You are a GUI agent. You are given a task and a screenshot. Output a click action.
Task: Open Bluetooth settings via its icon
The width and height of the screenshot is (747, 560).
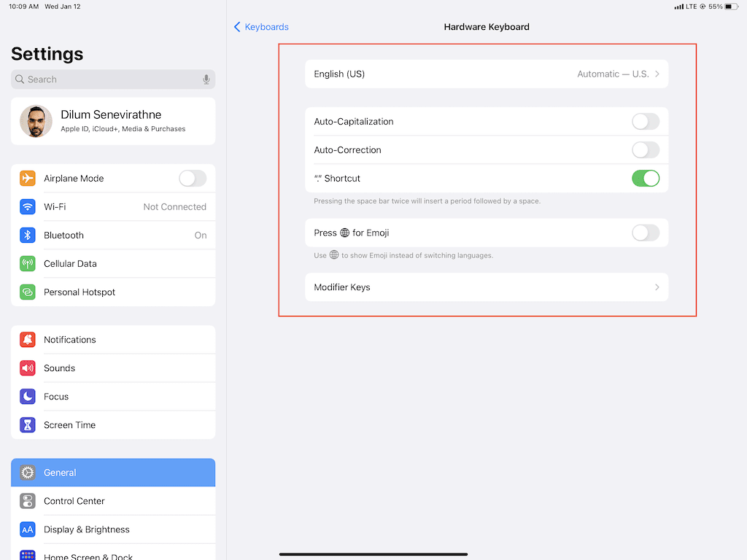point(28,236)
